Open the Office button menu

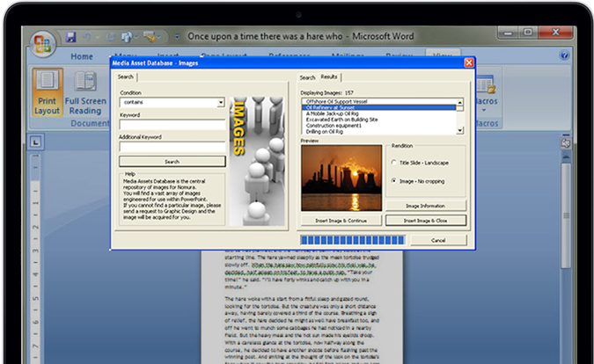42,44
